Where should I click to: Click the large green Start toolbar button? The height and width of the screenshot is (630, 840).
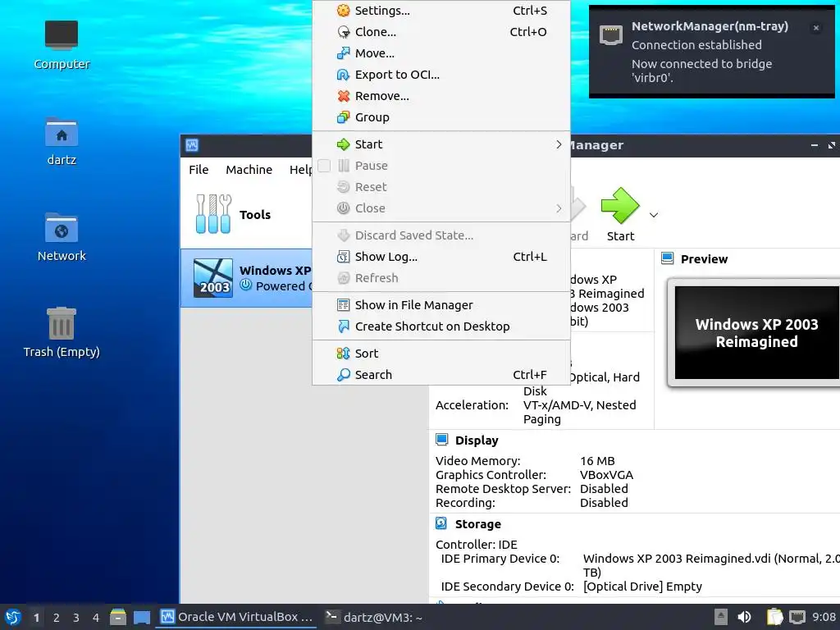(x=620, y=215)
